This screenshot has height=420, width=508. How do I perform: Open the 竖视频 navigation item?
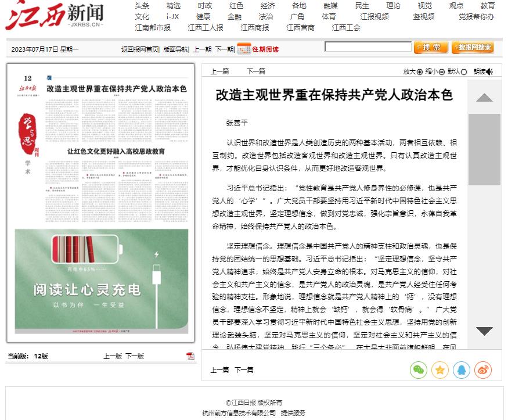point(423,16)
